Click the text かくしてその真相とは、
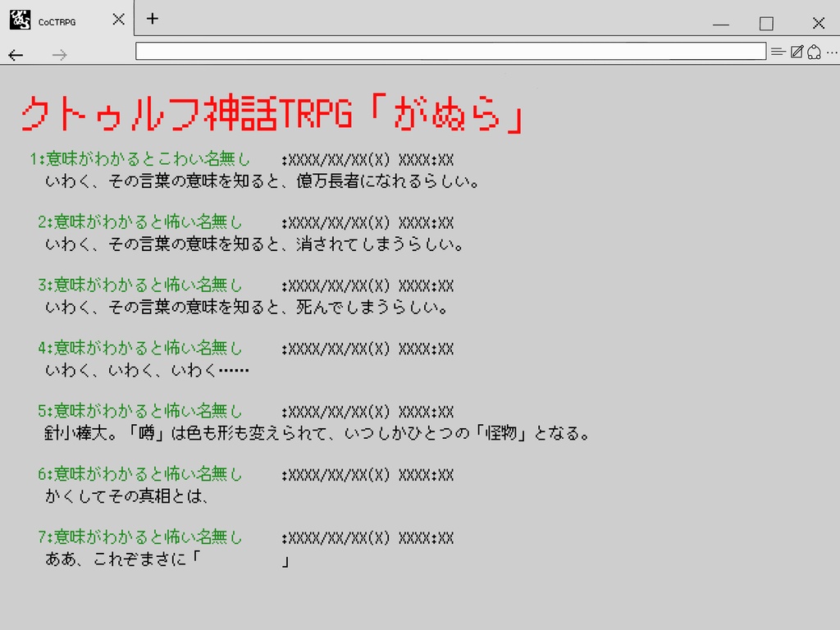This screenshot has height=630, width=840. [x=126, y=496]
